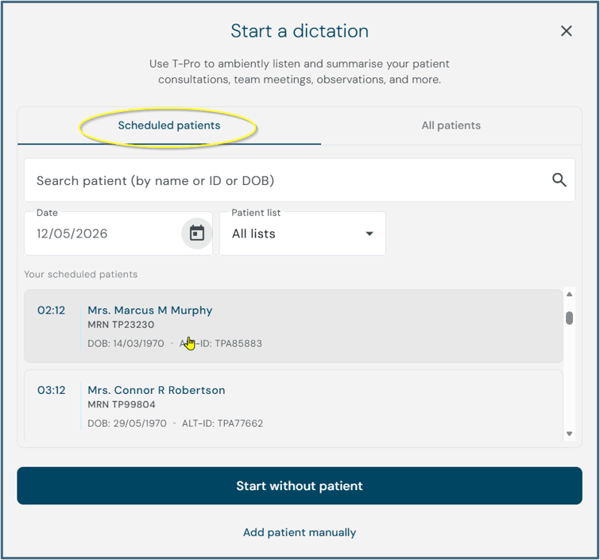Click Start without patient button
This screenshot has width=600, height=560.
[x=300, y=486]
